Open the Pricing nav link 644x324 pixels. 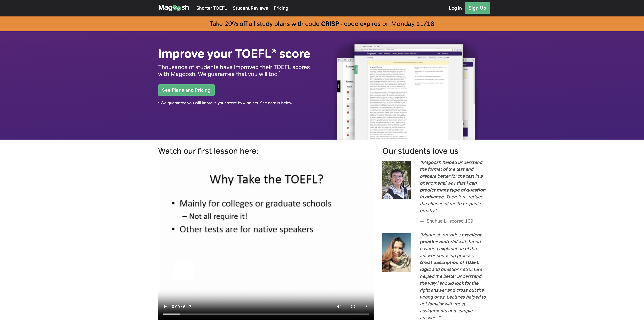281,8
